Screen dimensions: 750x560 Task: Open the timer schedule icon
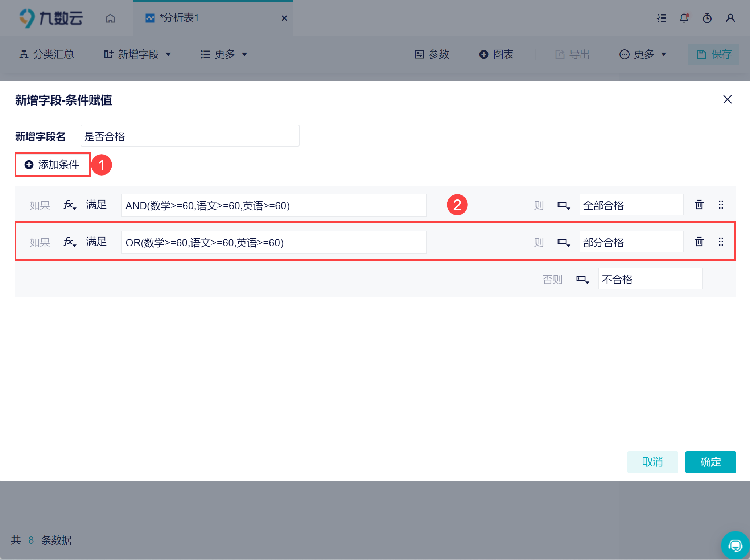707,18
